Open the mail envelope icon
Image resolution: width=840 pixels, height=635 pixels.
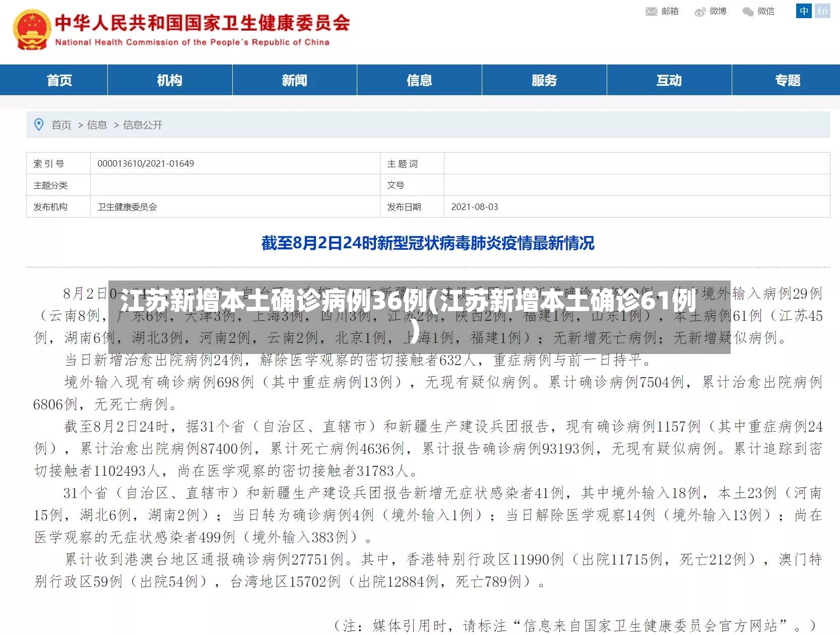tap(651, 11)
